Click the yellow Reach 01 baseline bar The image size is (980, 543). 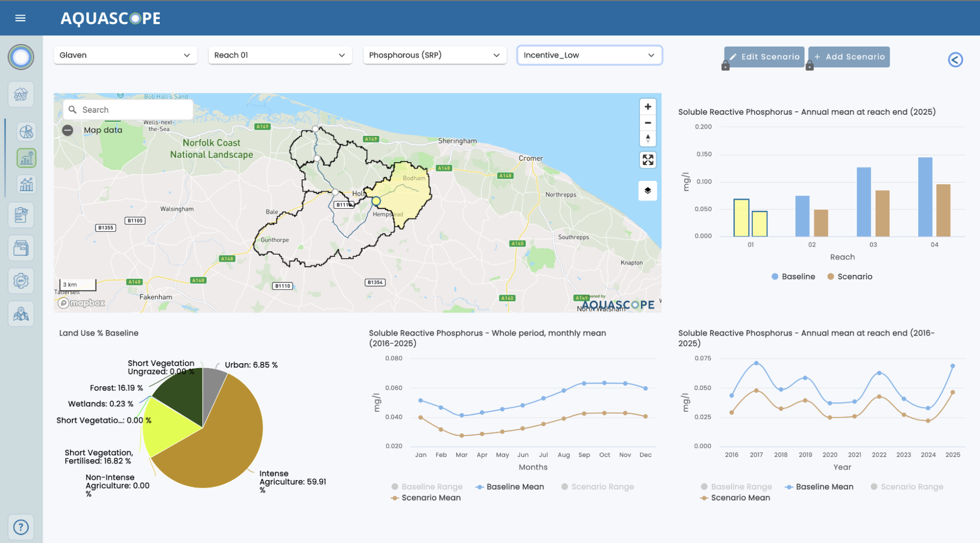click(741, 218)
